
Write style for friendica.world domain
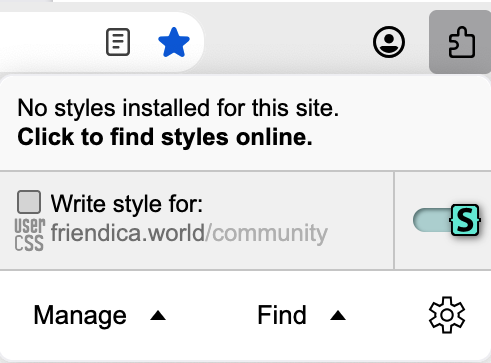pyautogui.click(x=128, y=233)
